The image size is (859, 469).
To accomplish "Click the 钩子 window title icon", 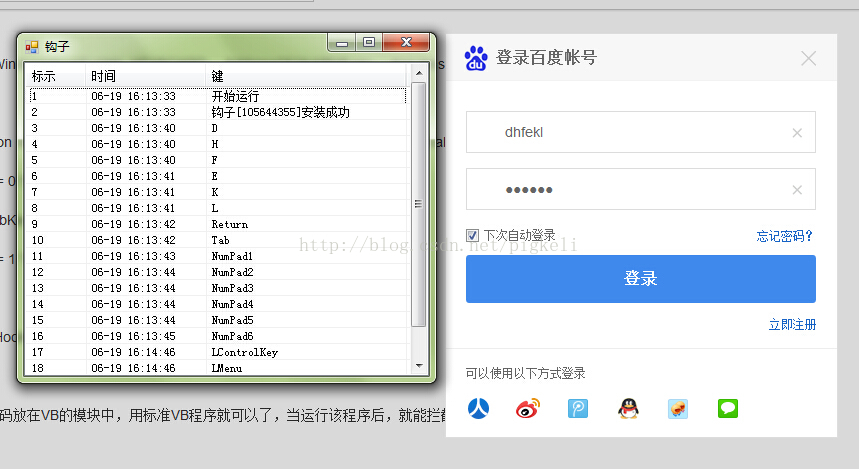I will (32, 47).
